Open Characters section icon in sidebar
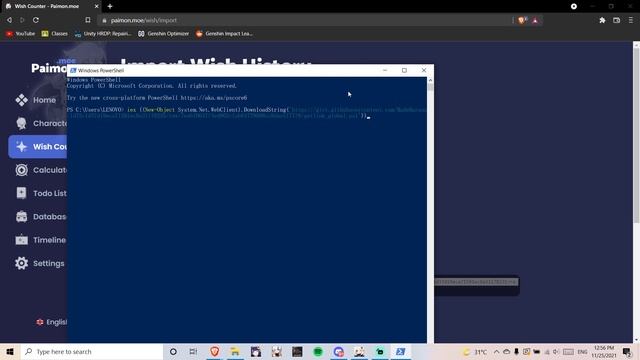Viewport: 640px width, 360px height. click(x=21, y=123)
